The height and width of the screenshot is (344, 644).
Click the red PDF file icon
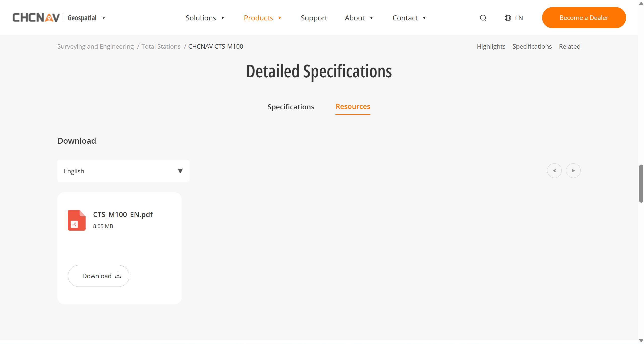pyautogui.click(x=77, y=220)
